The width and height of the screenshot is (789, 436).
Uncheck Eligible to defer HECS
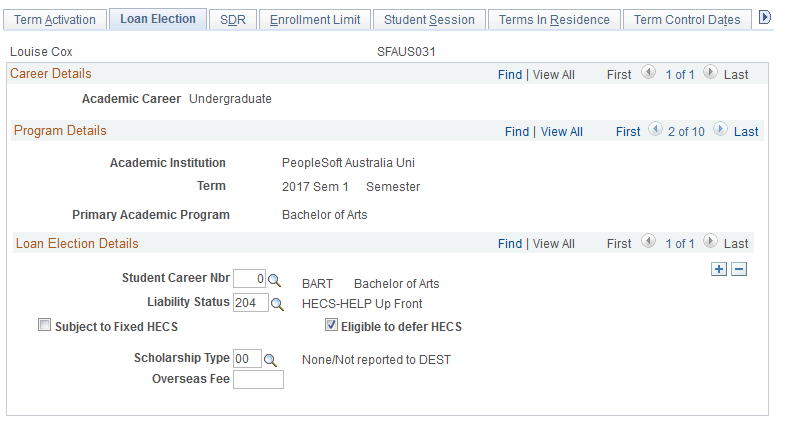tap(331, 325)
